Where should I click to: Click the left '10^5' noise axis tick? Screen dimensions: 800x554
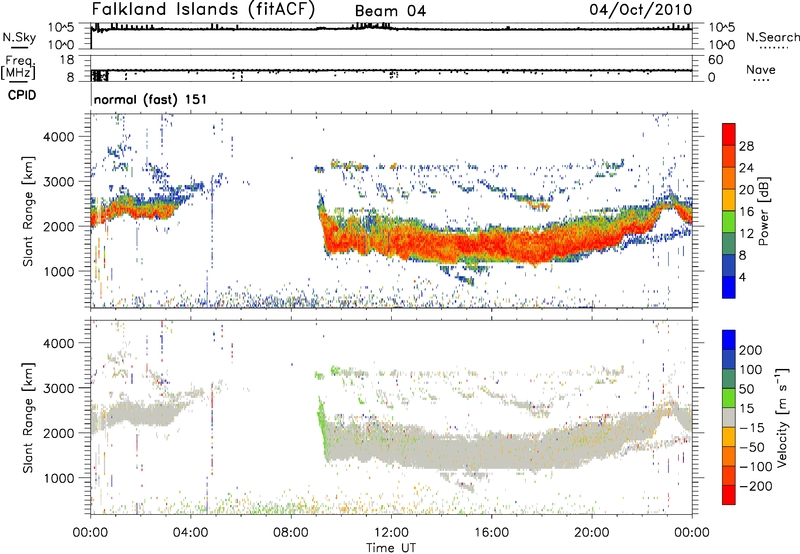coord(61,27)
